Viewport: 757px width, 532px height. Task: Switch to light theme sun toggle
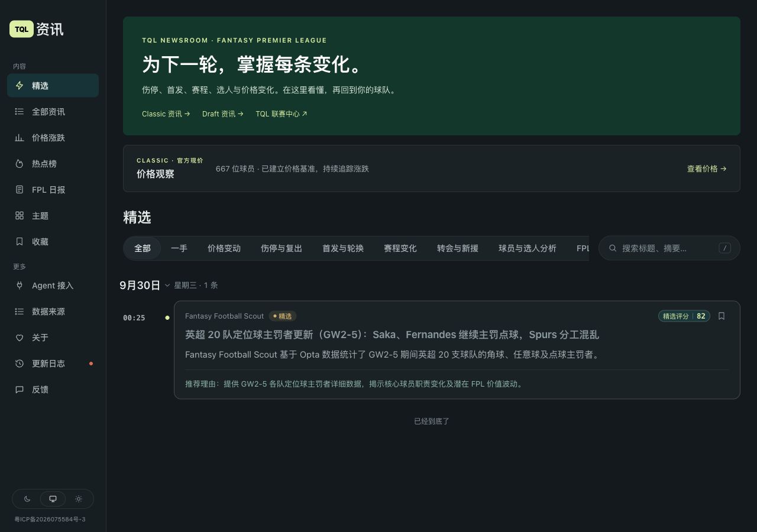pyautogui.click(x=79, y=499)
